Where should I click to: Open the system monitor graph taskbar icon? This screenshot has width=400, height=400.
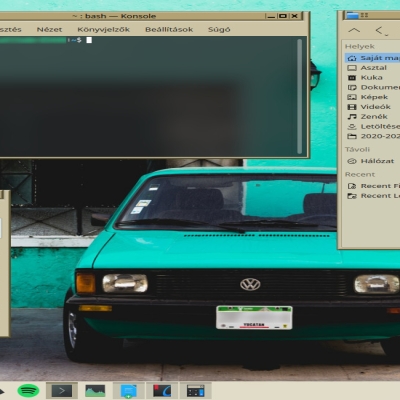(95, 390)
